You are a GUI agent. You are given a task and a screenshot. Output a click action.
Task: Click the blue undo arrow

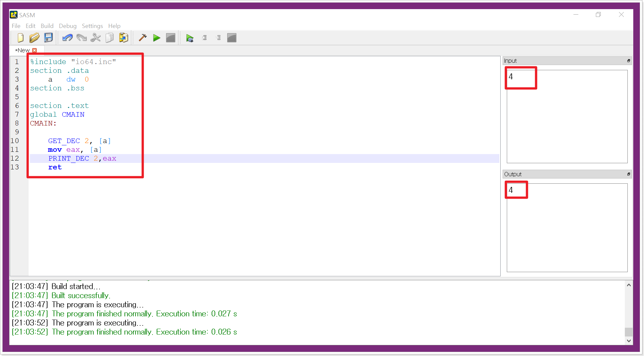(67, 38)
